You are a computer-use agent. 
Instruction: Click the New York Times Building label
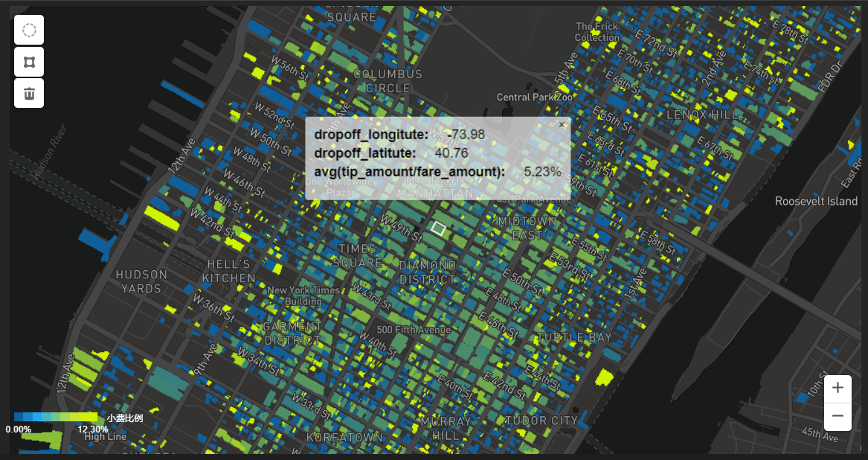pyautogui.click(x=303, y=296)
